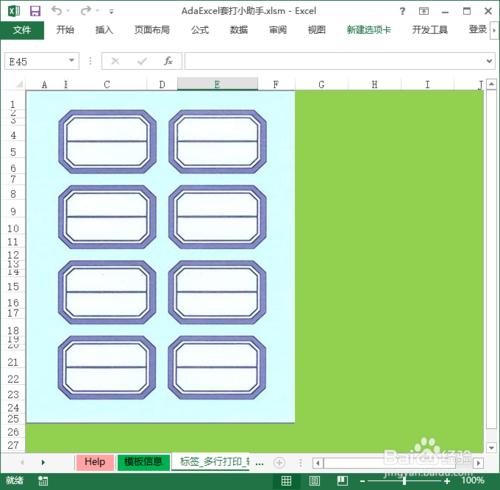The image size is (500, 490).
Task: Select column E header
Action: 217,85
